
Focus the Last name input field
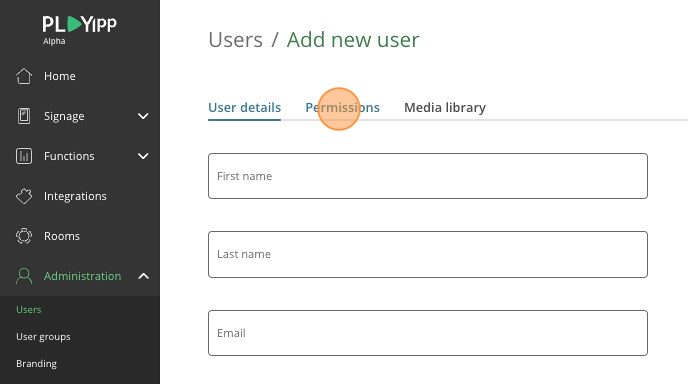tap(428, 255)
